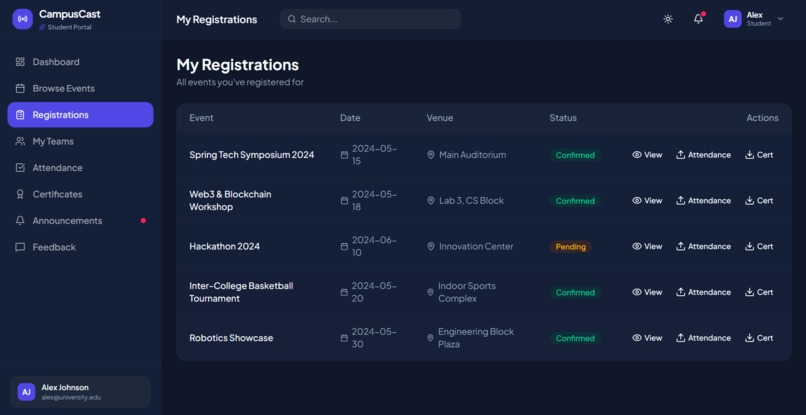Click the Event column header

pyautogui.click(x=201, y=118)
